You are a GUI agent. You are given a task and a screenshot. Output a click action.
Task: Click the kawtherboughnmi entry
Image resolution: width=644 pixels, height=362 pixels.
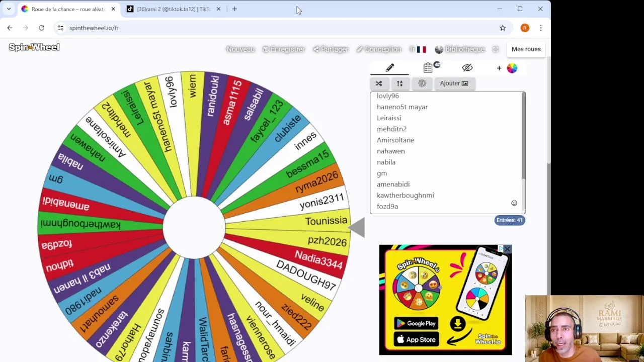click(405, 195)
